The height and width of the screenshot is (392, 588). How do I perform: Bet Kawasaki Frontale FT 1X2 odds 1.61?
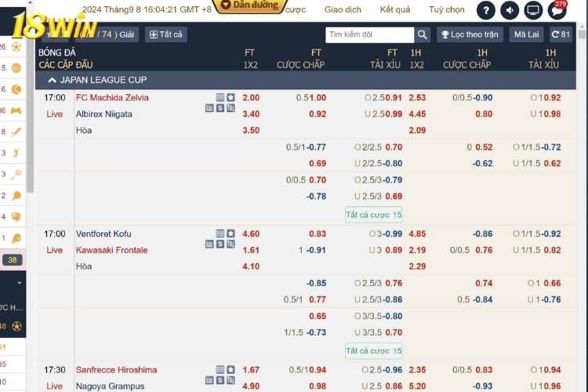(x=251, y=250)
